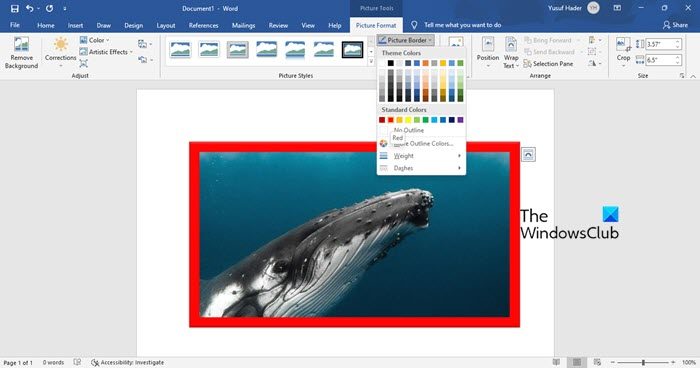Switch to the Design tab
The width and height of the screenshot is (700, 369).
point(133,25)
